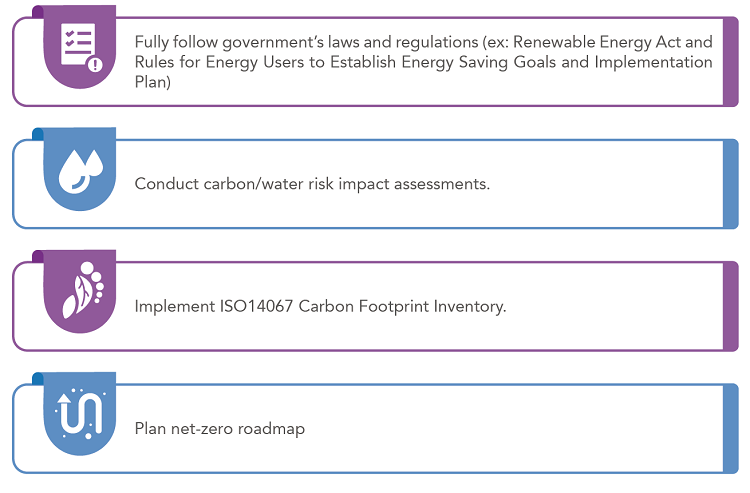Click the checklist document icon in the purple badge
Screen dimensions: 750x493
[x=79, y=46]
